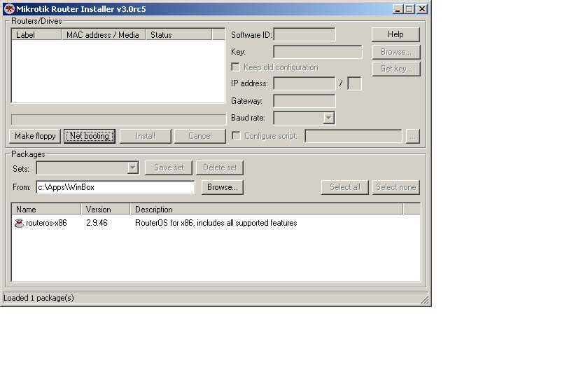Click the Loaded 1 package(s) status text
The image size is (588, 368).
pyautogui.click(x=38, y=298)
